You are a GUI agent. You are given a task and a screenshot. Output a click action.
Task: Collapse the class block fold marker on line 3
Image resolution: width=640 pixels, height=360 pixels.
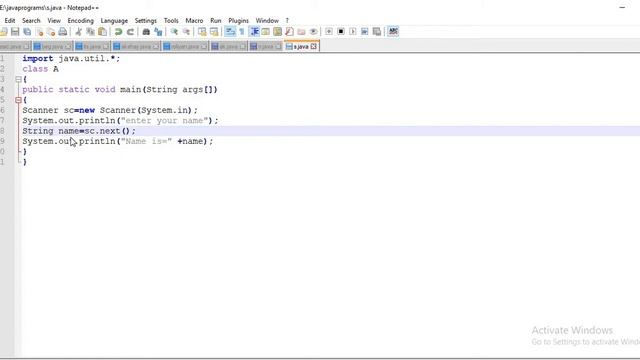(18, 79)
